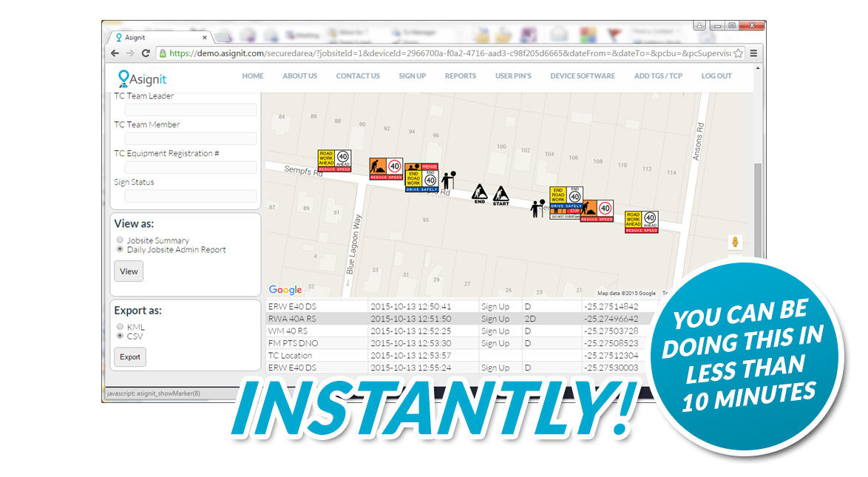Image resolution: width=868 pixels, height=477 pixels.
Task: Click the browser back arrow
Action: (115, 53)
